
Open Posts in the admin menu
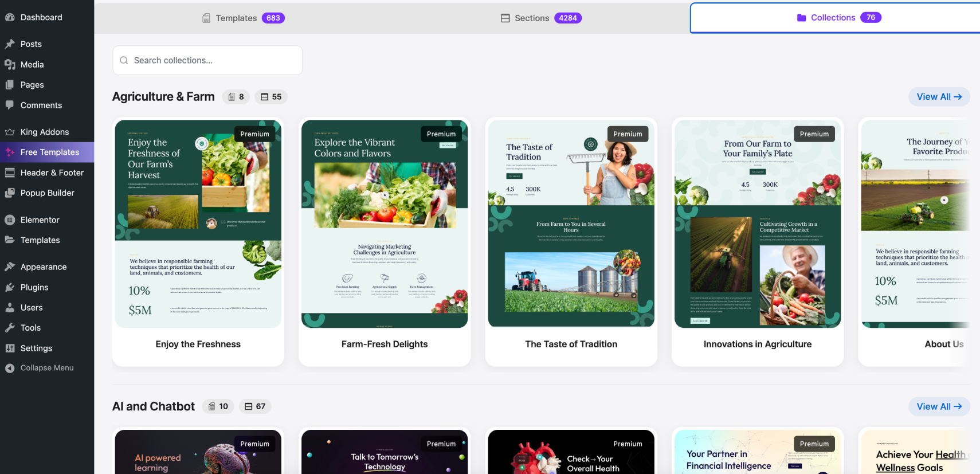[x=47, y=44]
